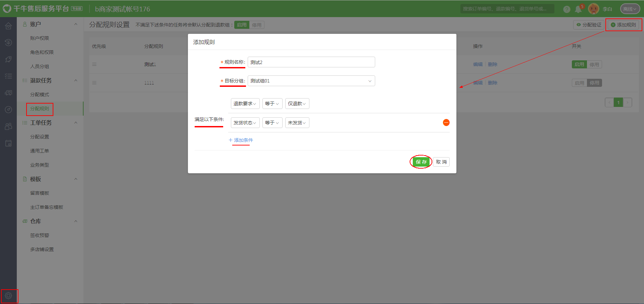Open 留言模板 in the sidebar

pos(40,193)
